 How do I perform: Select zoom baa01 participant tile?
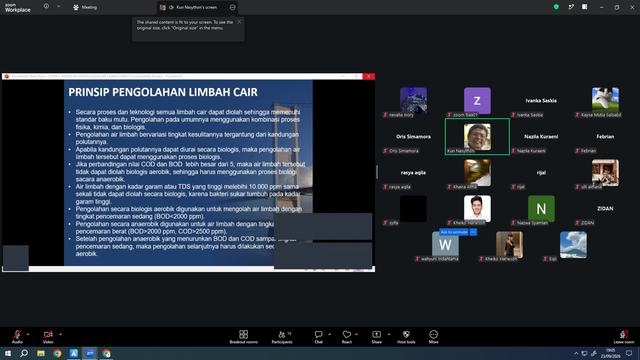click(x=477, y=101)
